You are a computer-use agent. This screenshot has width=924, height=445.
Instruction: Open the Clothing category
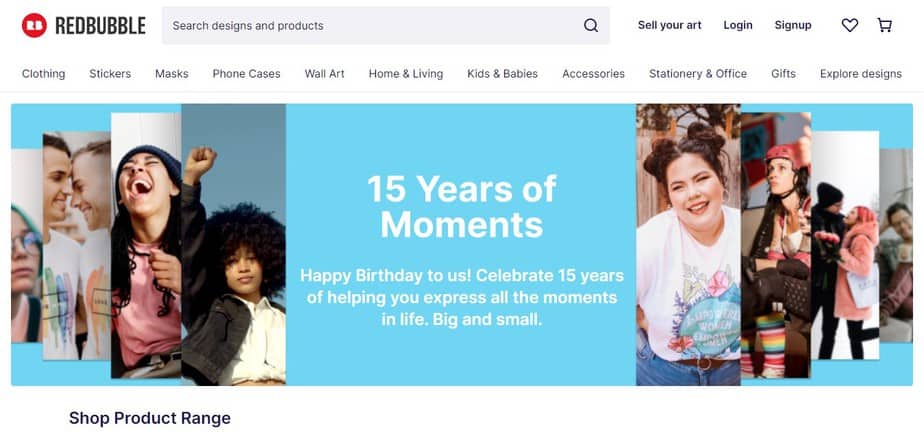coord(43,73)
